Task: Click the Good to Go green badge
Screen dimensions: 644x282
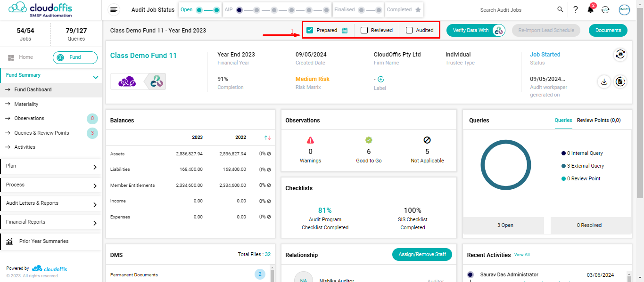Action: [369, 140]
